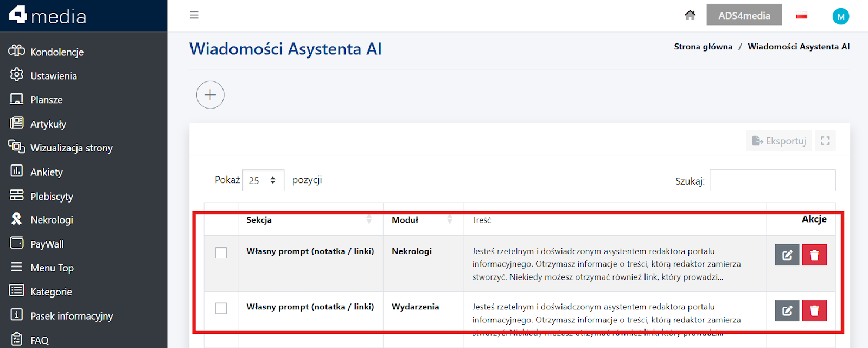Sort table by Moduł column
The width and height of the screenshot is (868, 348).
(x=423, y=220)
